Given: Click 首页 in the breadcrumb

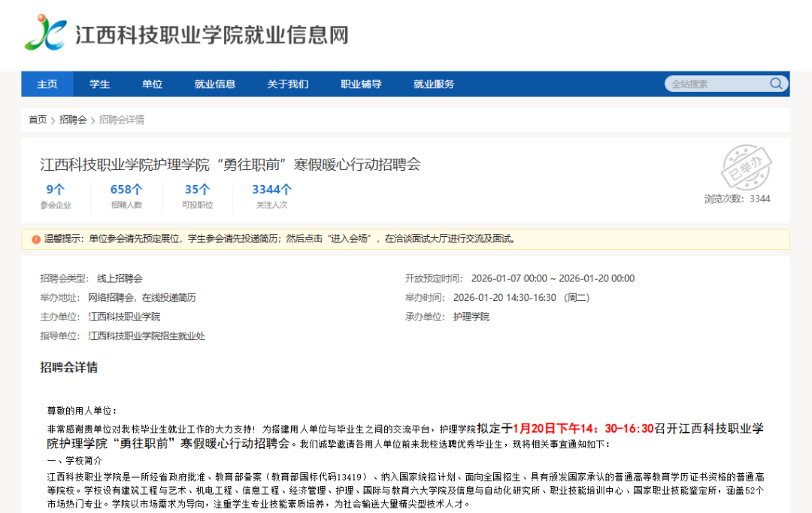Looking at the screenshot, I should tap(38, 120).
